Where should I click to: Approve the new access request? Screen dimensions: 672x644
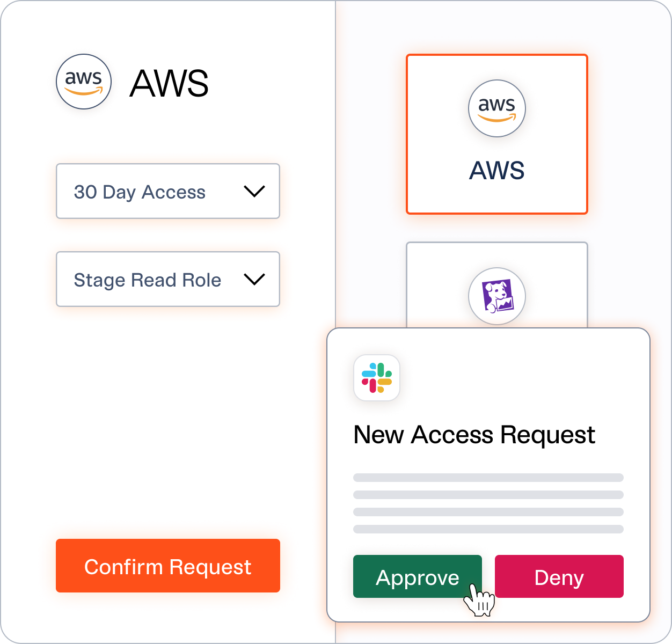[x=418, y=576]
